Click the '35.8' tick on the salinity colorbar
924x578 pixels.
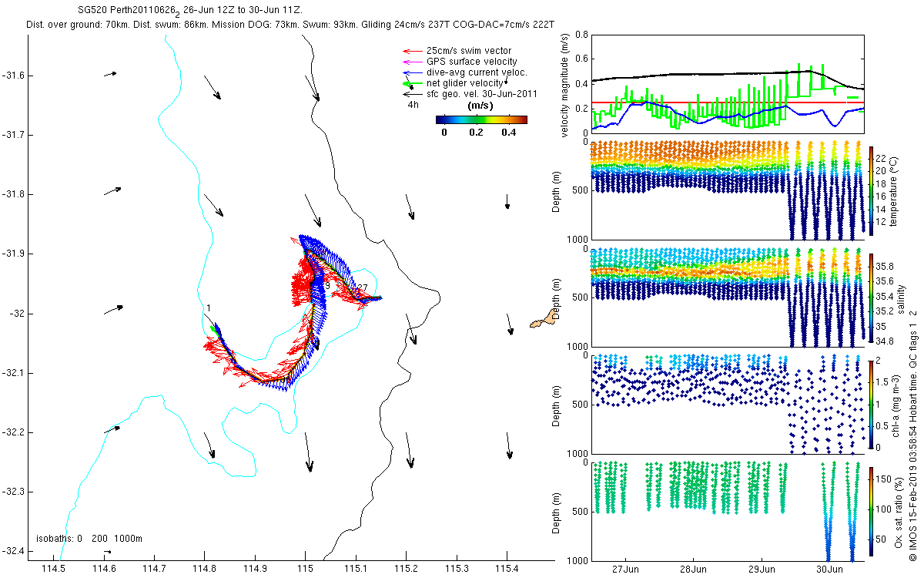883,266
